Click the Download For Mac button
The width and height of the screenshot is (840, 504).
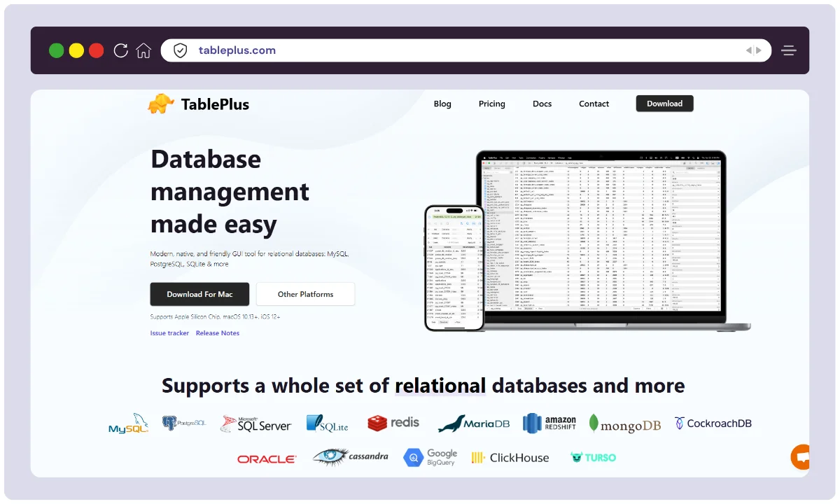[199, 294]
